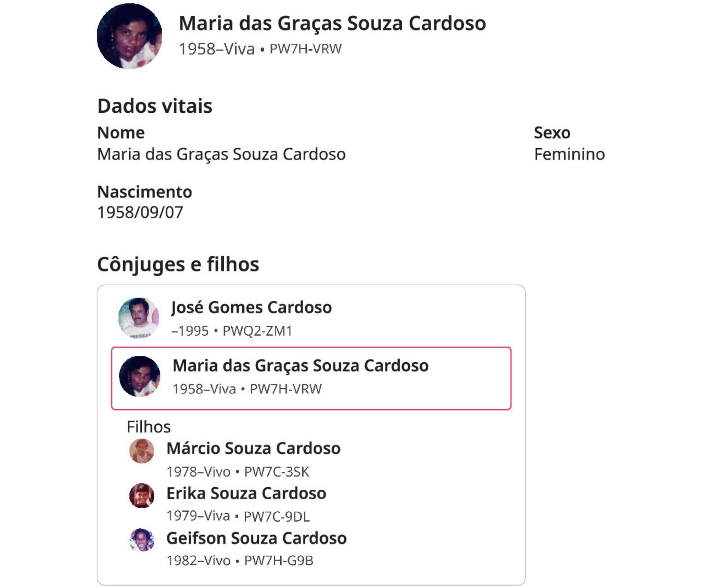The image size is (701, 588).
Task: Open the Márcio Souza Cardoso name link
Action: click(x=253, y=448)
